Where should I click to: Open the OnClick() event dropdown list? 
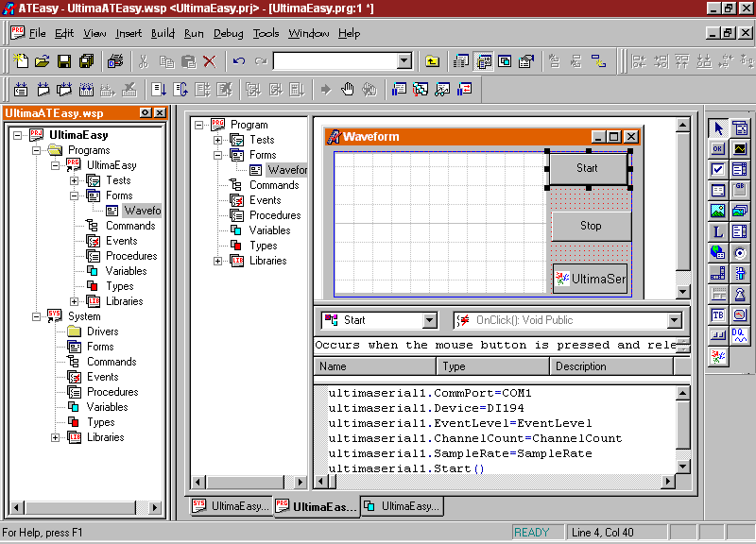click(x=674, y=320)
